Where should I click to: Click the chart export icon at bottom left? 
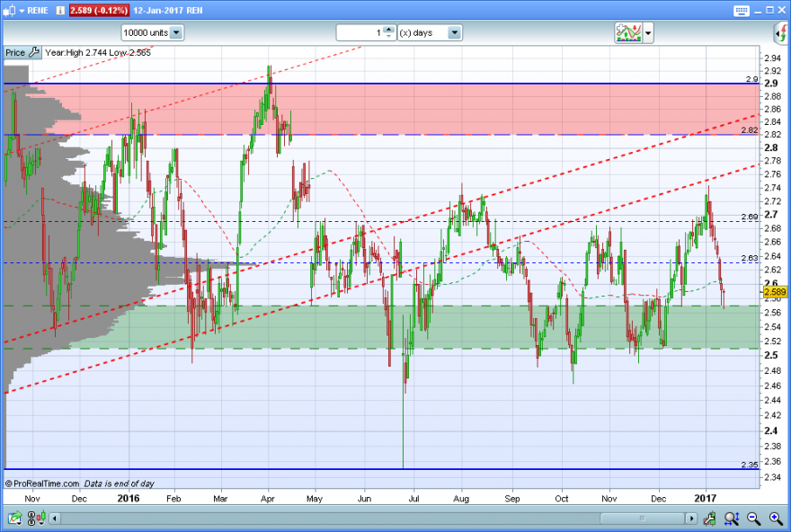(14, 518)
